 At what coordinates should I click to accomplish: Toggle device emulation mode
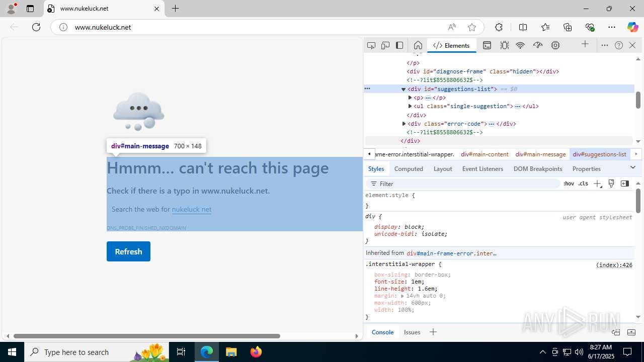point(385,45)
